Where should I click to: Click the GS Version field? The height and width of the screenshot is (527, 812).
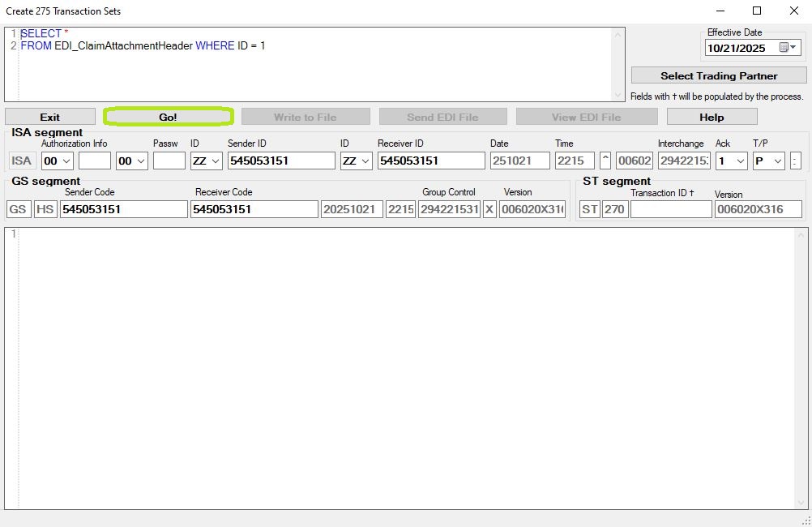pos(532,209)
